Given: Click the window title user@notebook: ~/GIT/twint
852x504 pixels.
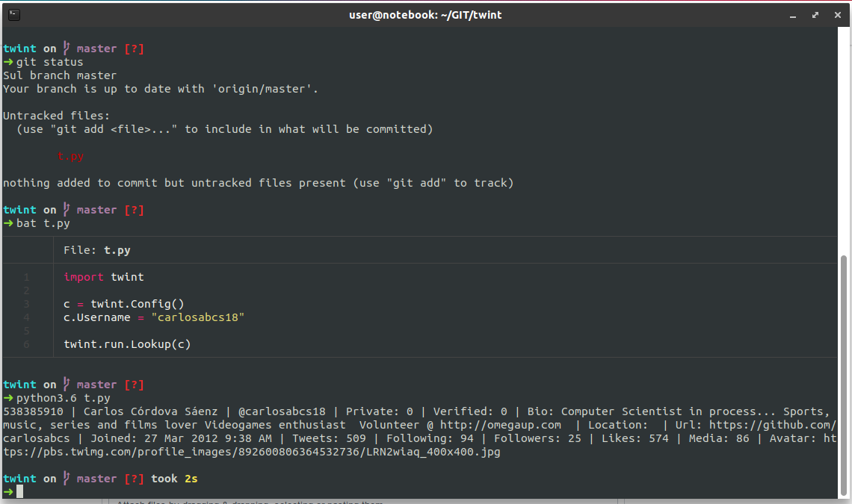Looking at the screenshot, I should (x=425, y=14).
